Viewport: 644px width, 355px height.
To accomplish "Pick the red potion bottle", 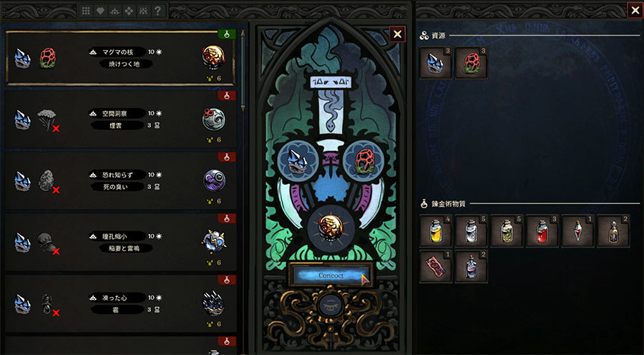I will point(542,231).
